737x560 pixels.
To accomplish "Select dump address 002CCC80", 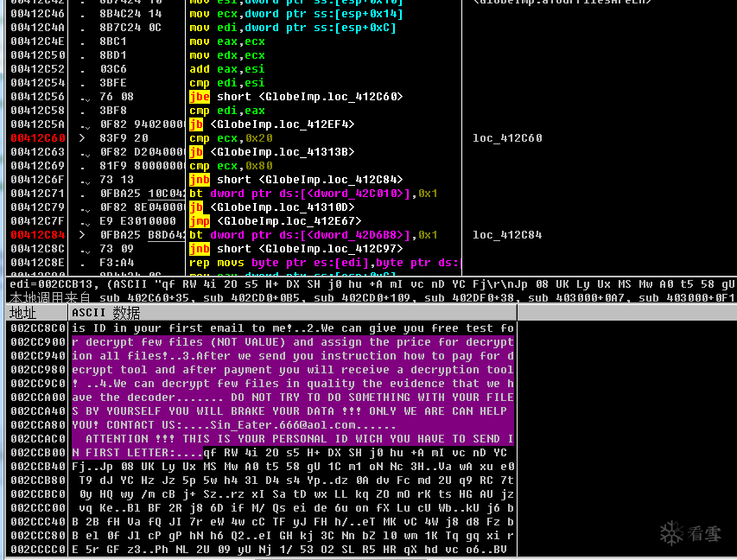I will [x=38, y=536].
